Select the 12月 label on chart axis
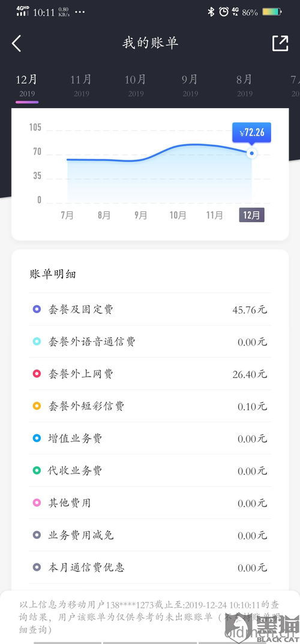This screenshot has width=300, height=644. (x=251, y=215)
